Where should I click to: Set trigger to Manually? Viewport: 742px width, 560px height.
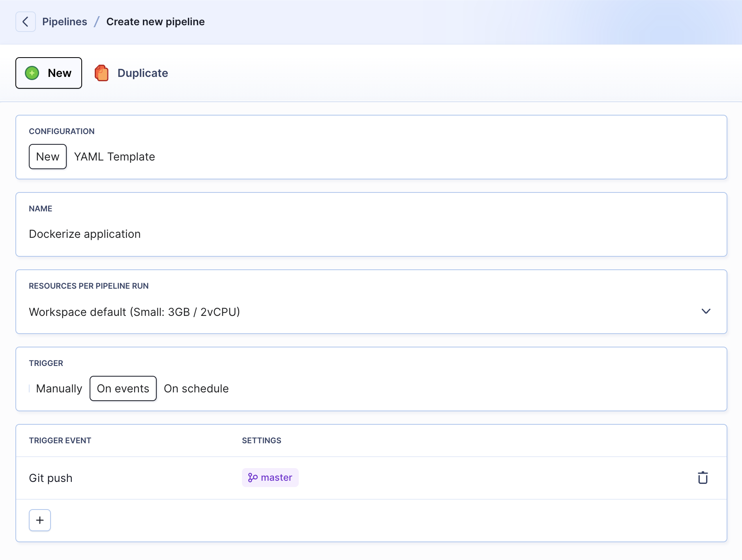pos(59,388)
